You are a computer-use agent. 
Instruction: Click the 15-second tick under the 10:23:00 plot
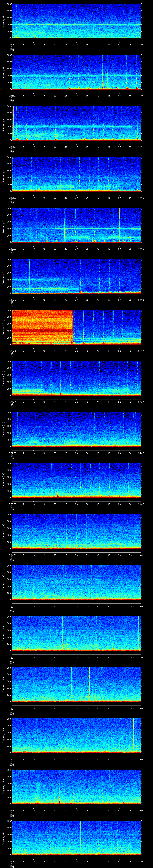(44, 504)
